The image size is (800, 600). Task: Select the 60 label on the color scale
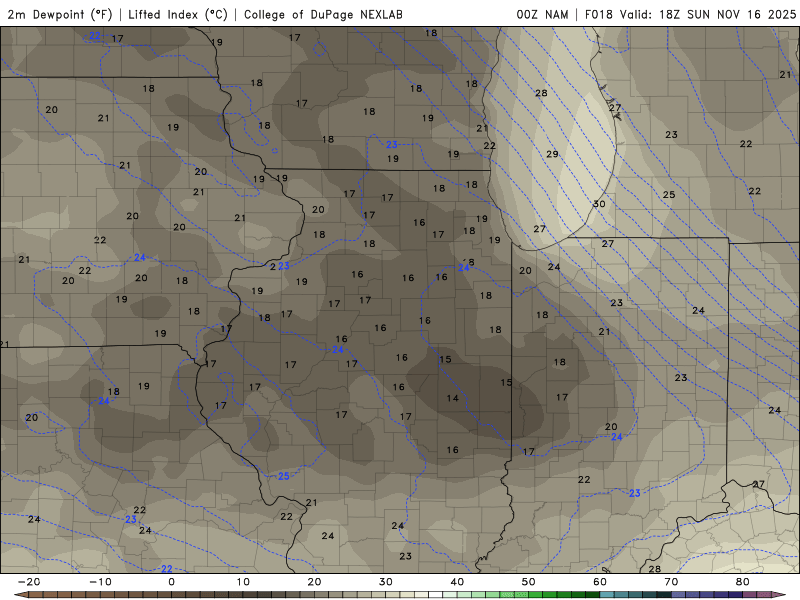600,582
